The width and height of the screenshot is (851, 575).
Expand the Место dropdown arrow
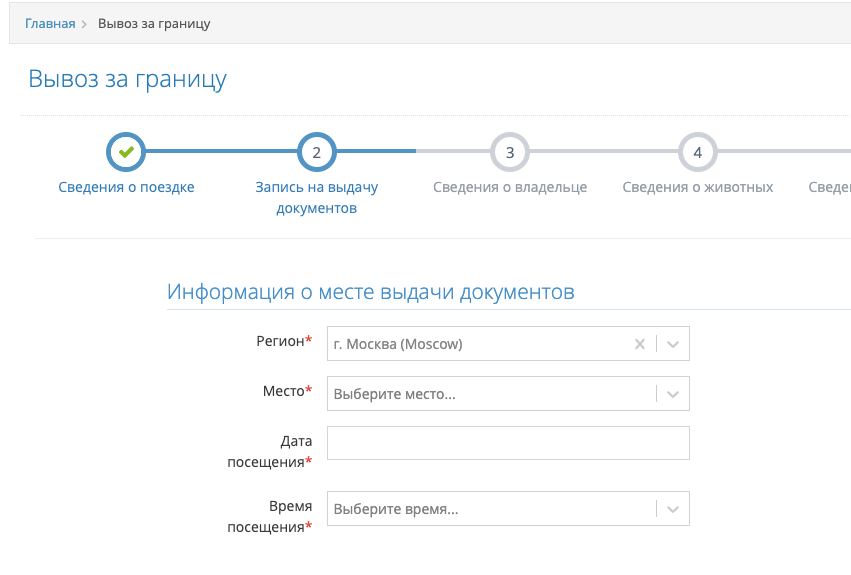click(x=673, y=394)
